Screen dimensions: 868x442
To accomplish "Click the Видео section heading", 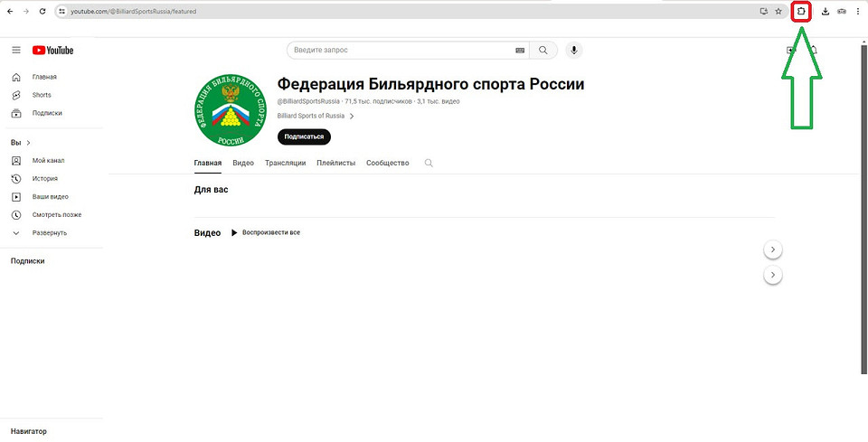I will coord(208,233).
